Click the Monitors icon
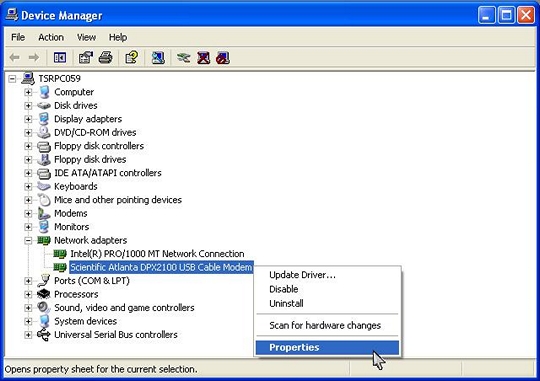Screen dimensions: 540x381 point(44,227)
